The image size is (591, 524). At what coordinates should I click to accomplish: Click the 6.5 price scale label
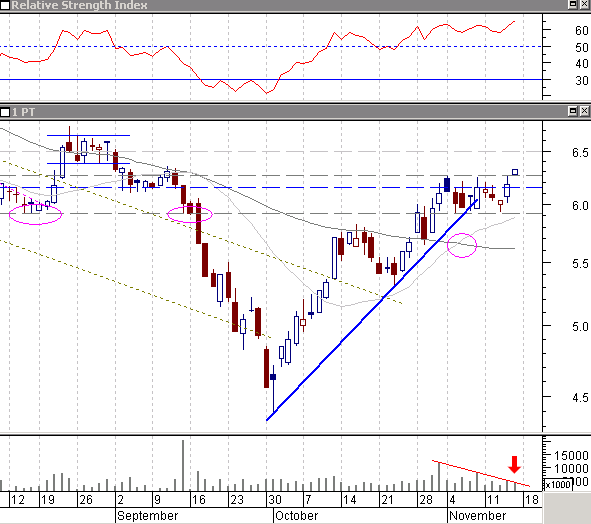[580, 153]
